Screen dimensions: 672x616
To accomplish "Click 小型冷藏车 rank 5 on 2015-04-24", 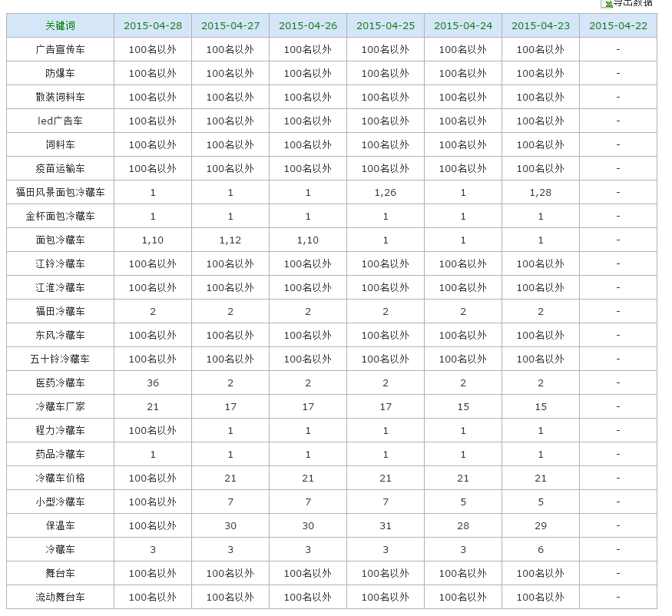I will (463, 502).
